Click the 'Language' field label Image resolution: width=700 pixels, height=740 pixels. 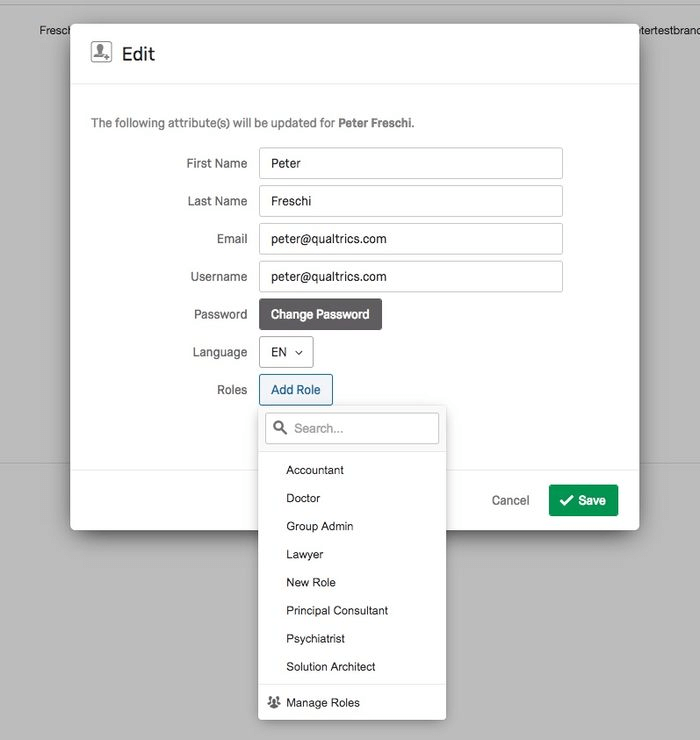point(219,353)
